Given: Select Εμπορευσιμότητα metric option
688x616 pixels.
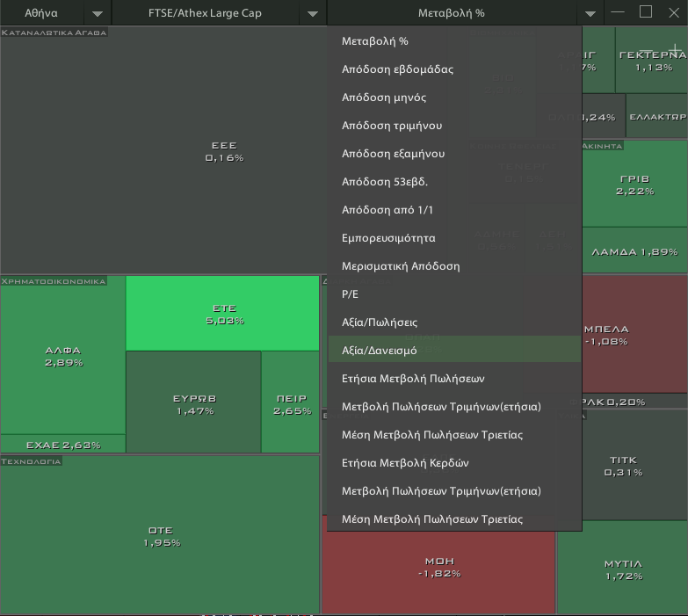Looking at the screenshot, I should 454,238.
